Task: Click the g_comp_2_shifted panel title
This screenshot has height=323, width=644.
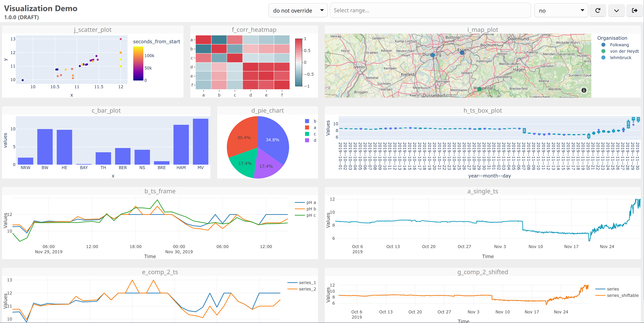Action: pos(482,272)
